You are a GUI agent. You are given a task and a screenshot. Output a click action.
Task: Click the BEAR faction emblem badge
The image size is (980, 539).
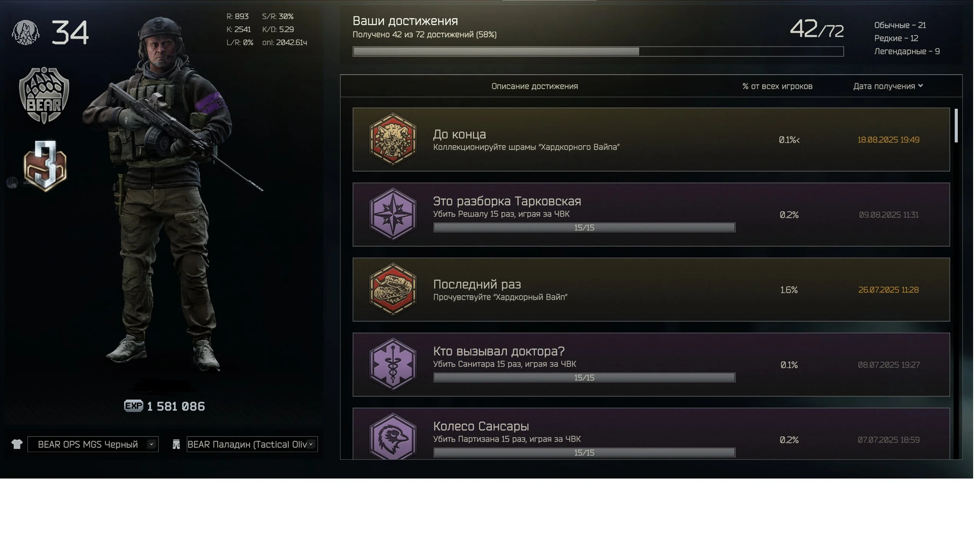pos(44,95)
